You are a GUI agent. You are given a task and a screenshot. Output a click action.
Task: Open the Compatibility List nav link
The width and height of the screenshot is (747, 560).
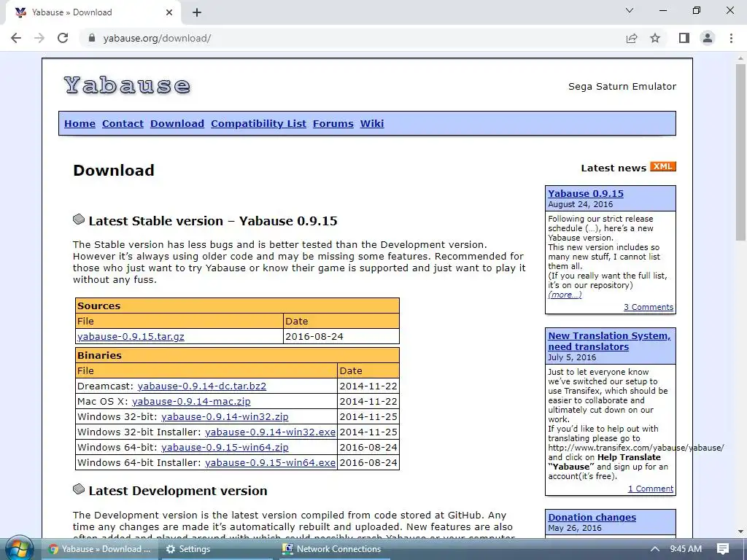258,124
